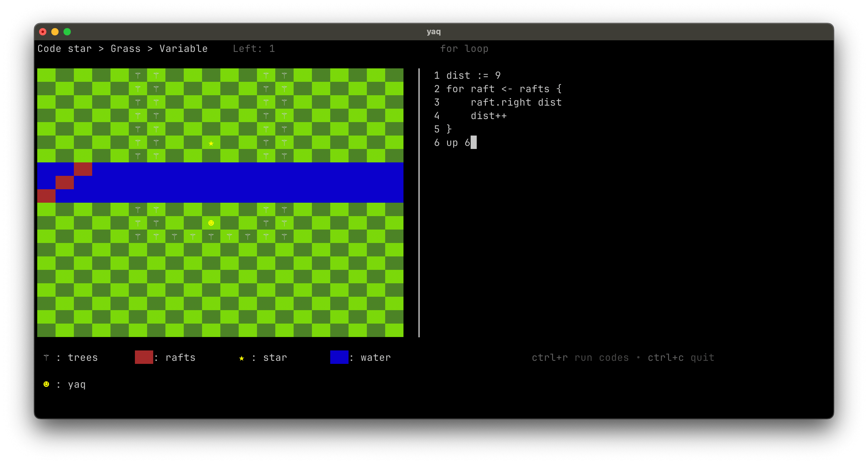Click the yellow star on the grass

coord(211,143)
